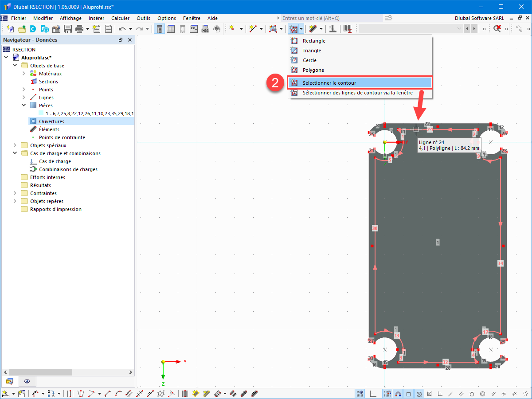Screen dimensions: 532x399
Task: Choose Sélectionner des lignes de contour via la fenêtre
Action: click(360, 93)
